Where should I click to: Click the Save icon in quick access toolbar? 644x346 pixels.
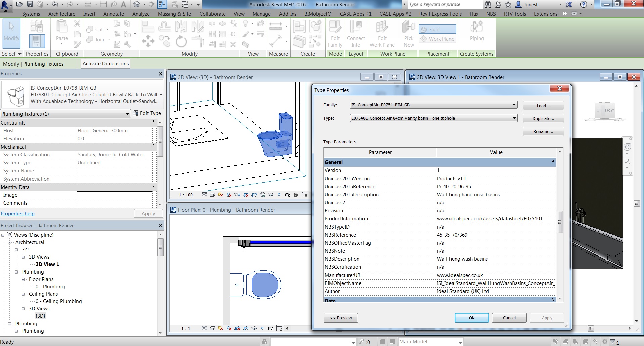point(30,4)
